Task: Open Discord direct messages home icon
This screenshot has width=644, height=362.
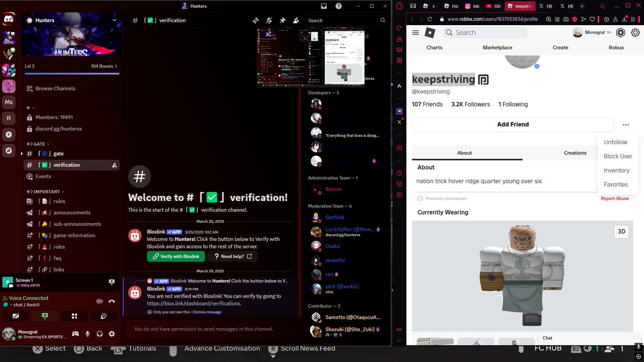Action: pyautogui.click(x=9, y=20)
